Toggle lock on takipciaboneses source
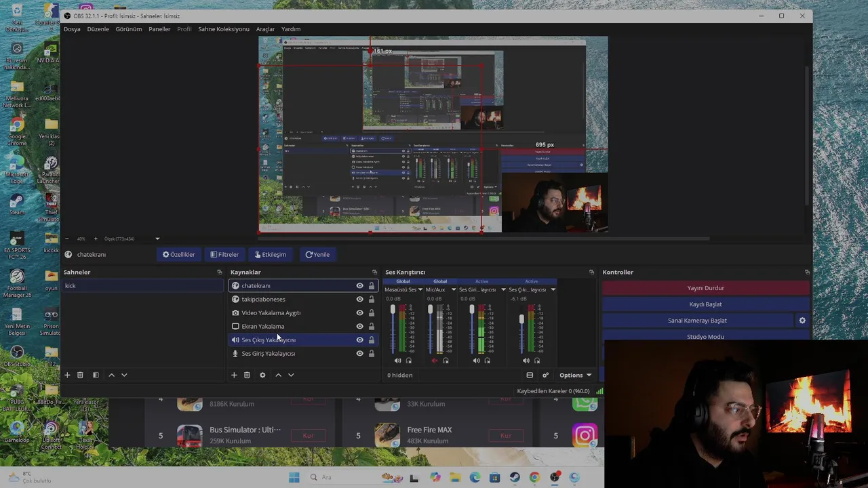 click(x=371, y=299)
